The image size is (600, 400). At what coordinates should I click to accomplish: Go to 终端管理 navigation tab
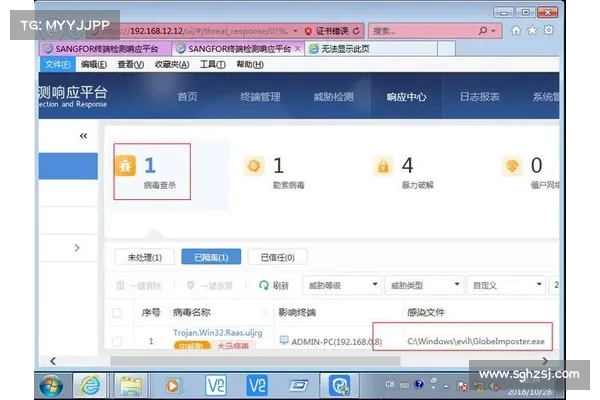click(x=258, y=97)
